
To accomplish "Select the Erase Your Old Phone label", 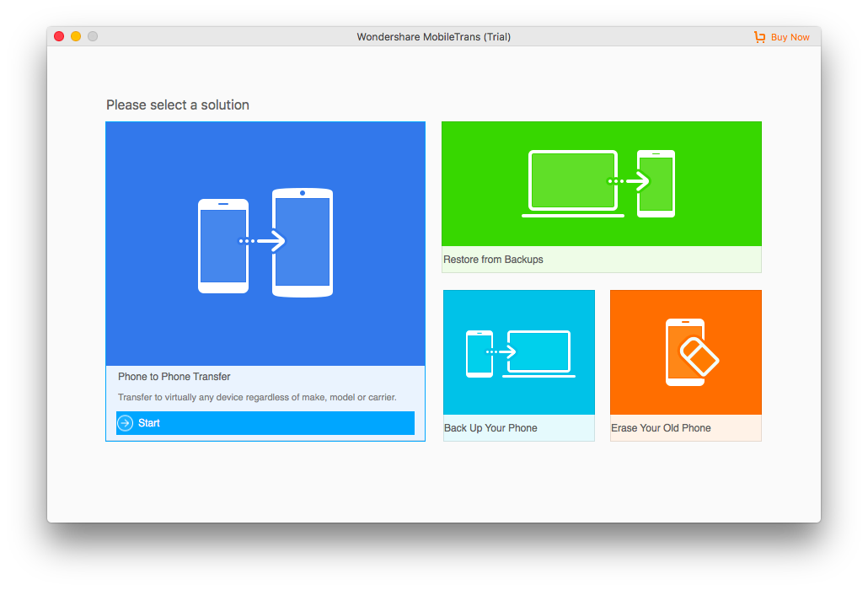I will point(661,428).
